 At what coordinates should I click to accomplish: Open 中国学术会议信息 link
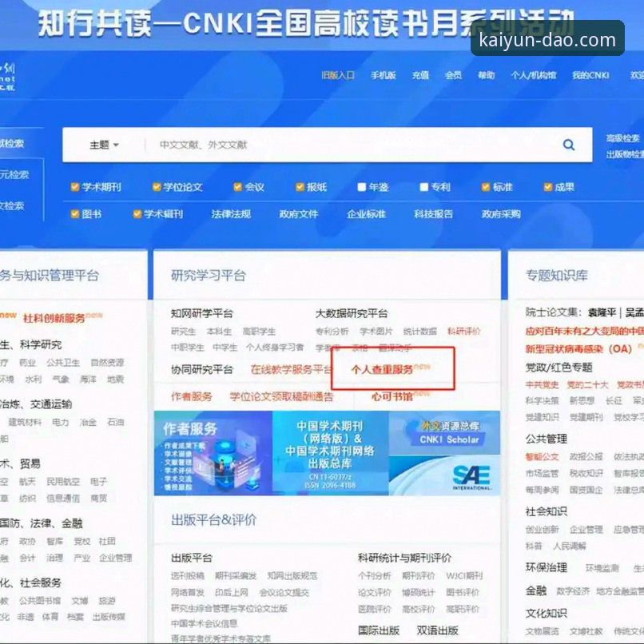pyautogui.click(x=204, y=623)
